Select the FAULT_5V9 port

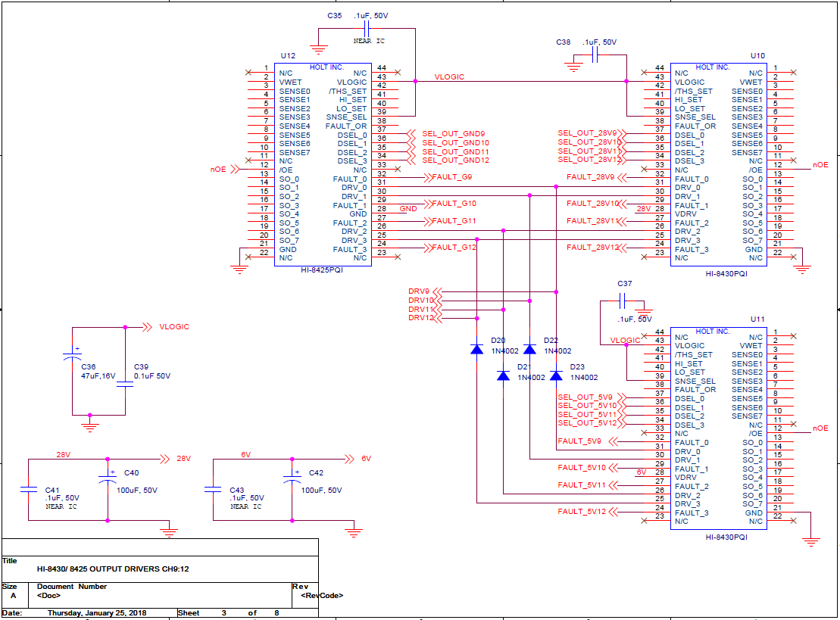point(588,441)
